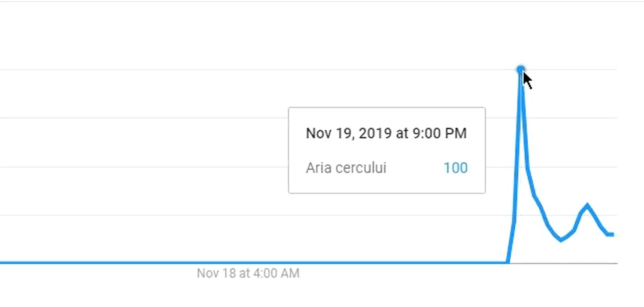
Task: Click the Nov 18 at 4:00 AM axis label
Action: point(248,273)
